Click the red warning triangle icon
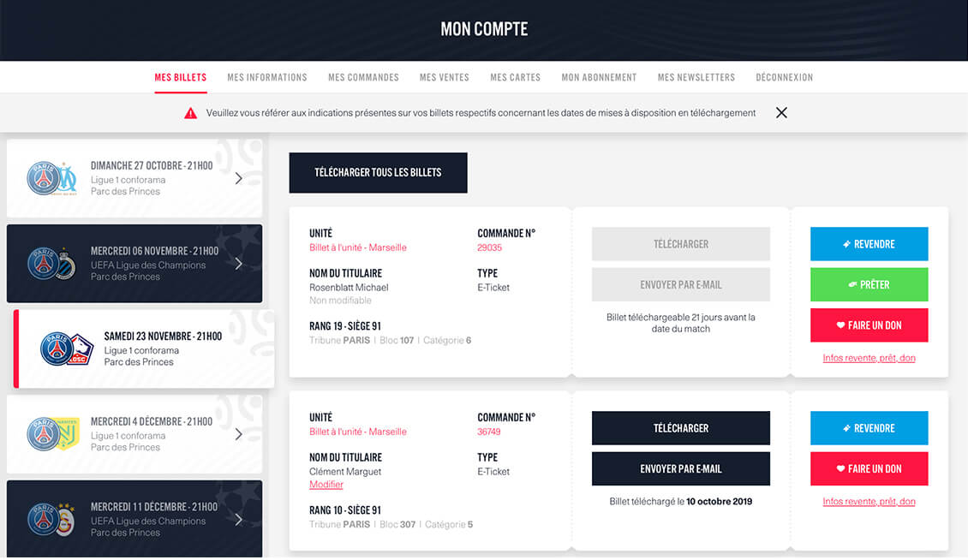Viewport: 968px width, 560px height. pyautogui.click(x=190, y=113)
